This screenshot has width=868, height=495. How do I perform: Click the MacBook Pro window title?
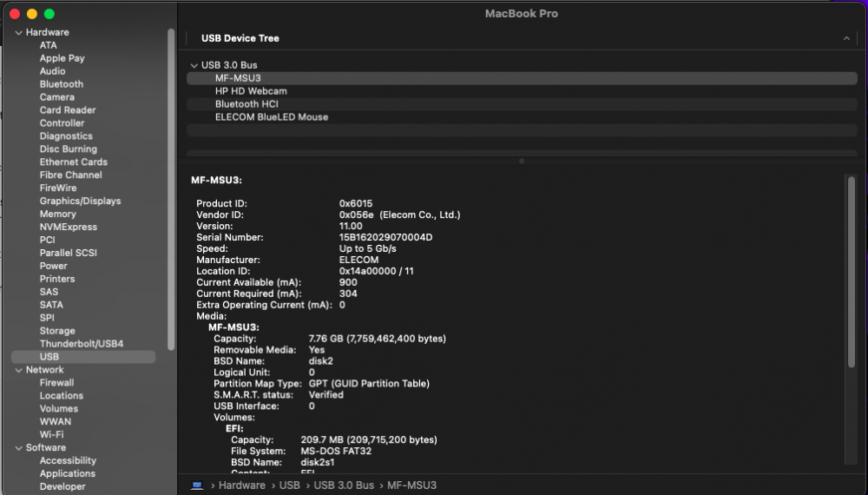[522, 14]
